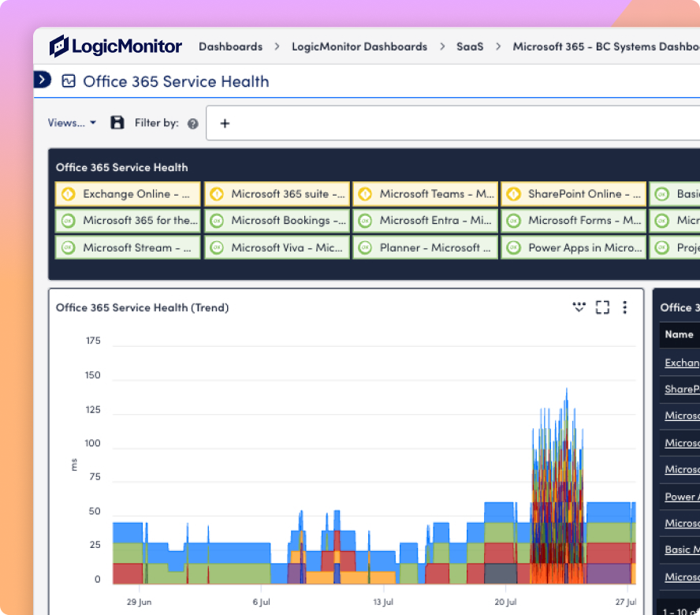Select the Exchange Online status tile
This screenshot has width=700, height=615.
point(128,194)
